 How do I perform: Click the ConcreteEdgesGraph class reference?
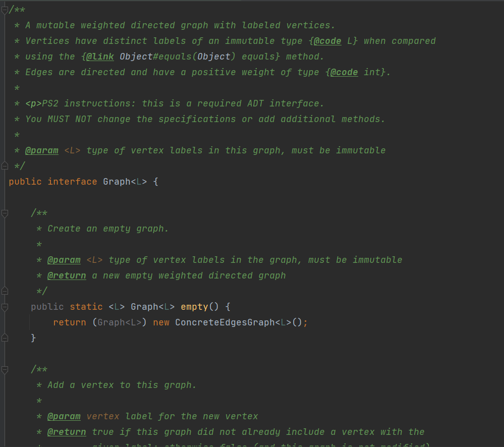[225, 322]
